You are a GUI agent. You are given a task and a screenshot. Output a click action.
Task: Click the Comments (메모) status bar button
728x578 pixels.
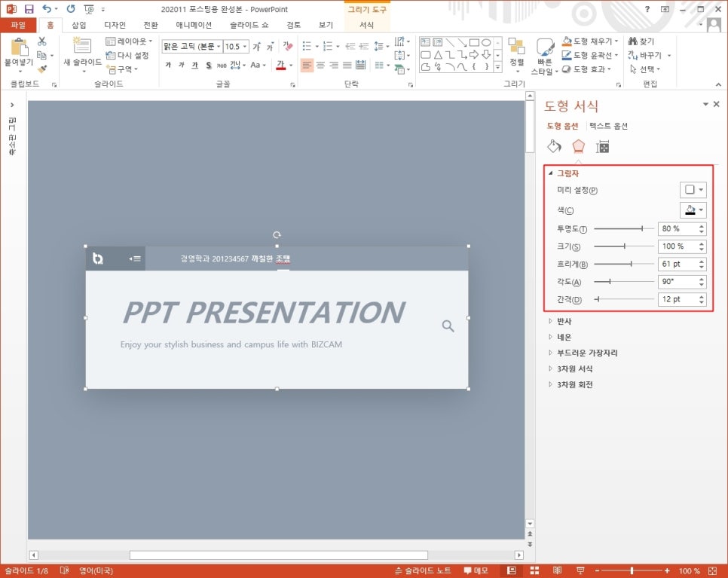(476, 570)
